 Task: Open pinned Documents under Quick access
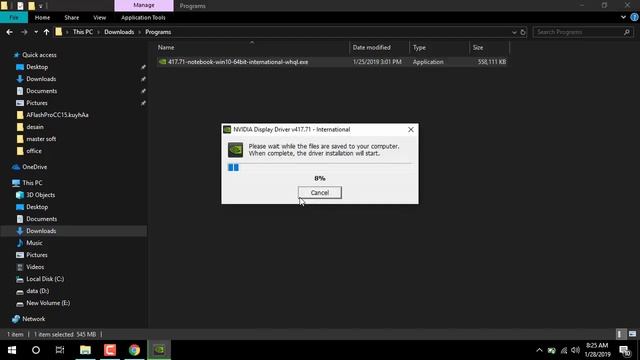pos(41,91)
